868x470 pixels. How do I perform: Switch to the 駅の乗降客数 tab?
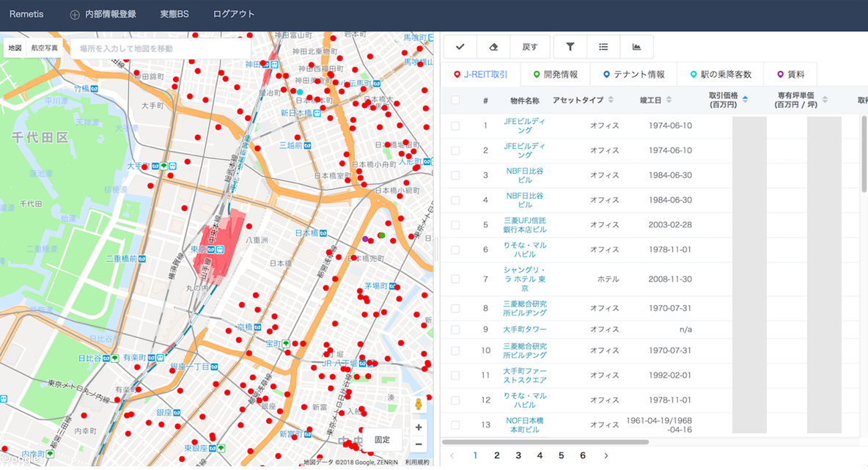click(x=720, y=74)
